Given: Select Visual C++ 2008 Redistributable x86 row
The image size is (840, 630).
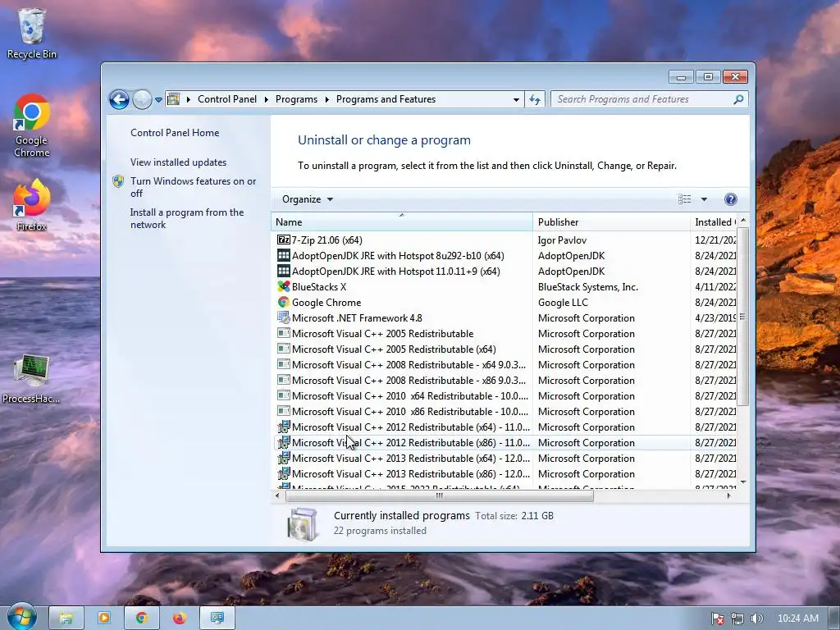Looking at the screenshot, I should pos(506,380).
